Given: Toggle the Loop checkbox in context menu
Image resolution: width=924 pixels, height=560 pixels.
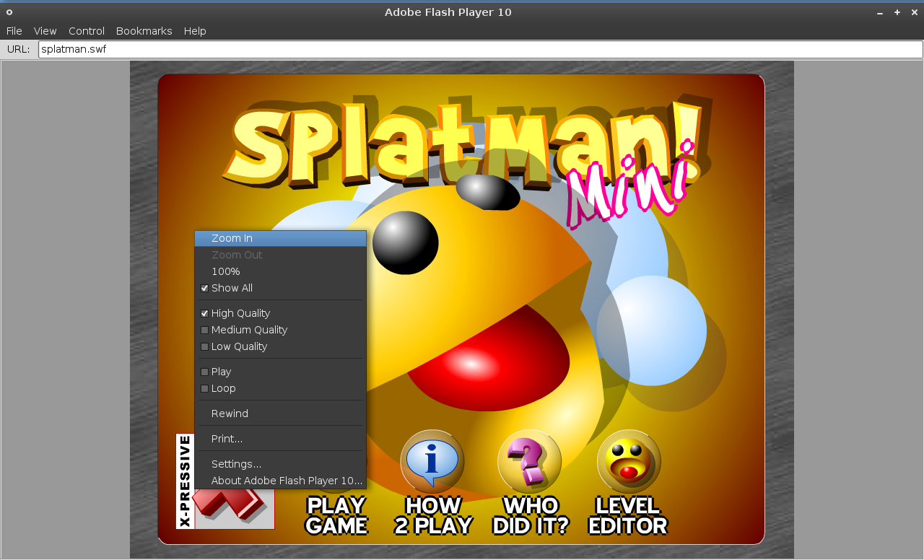Looking at the screenshot, I should pos(205,389).
